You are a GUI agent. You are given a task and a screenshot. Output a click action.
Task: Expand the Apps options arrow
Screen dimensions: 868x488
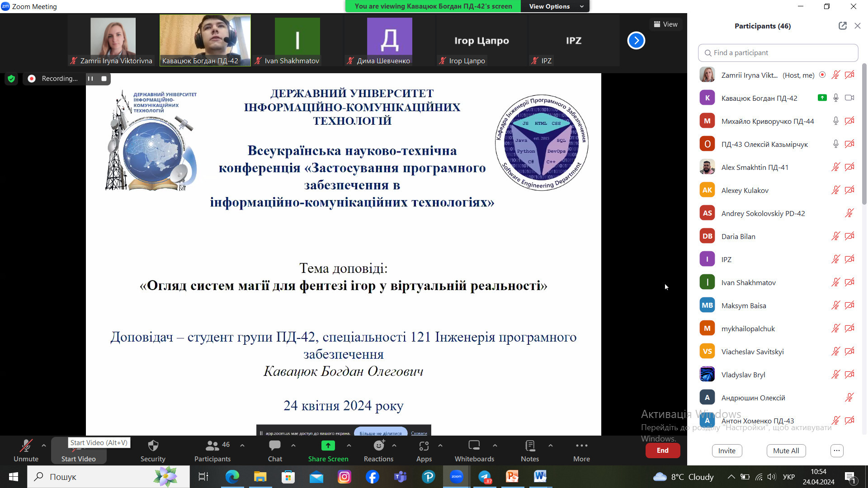440,446
